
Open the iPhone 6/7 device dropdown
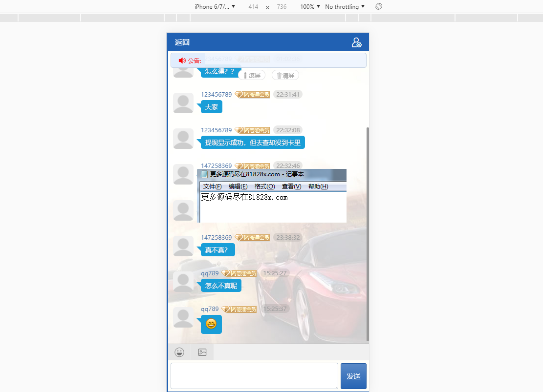click(x=215, y=7)
